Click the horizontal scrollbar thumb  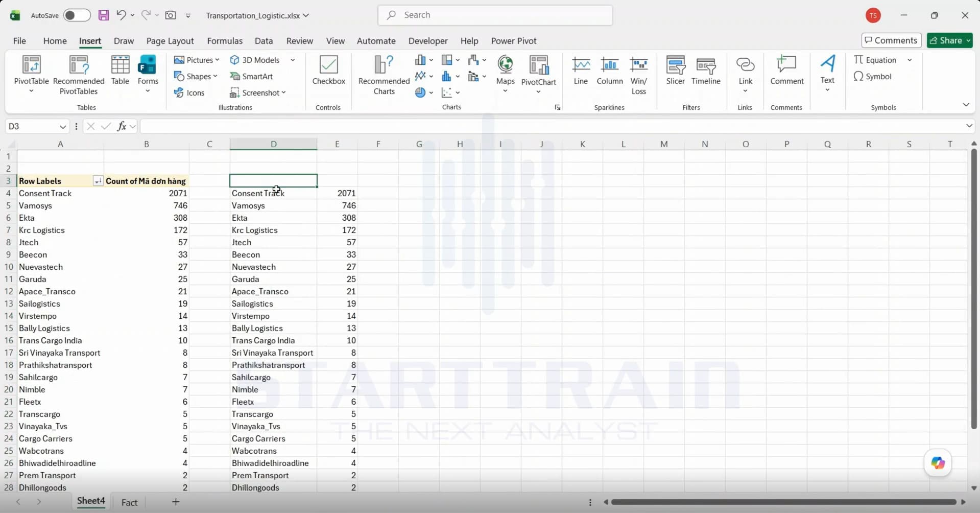783,502
